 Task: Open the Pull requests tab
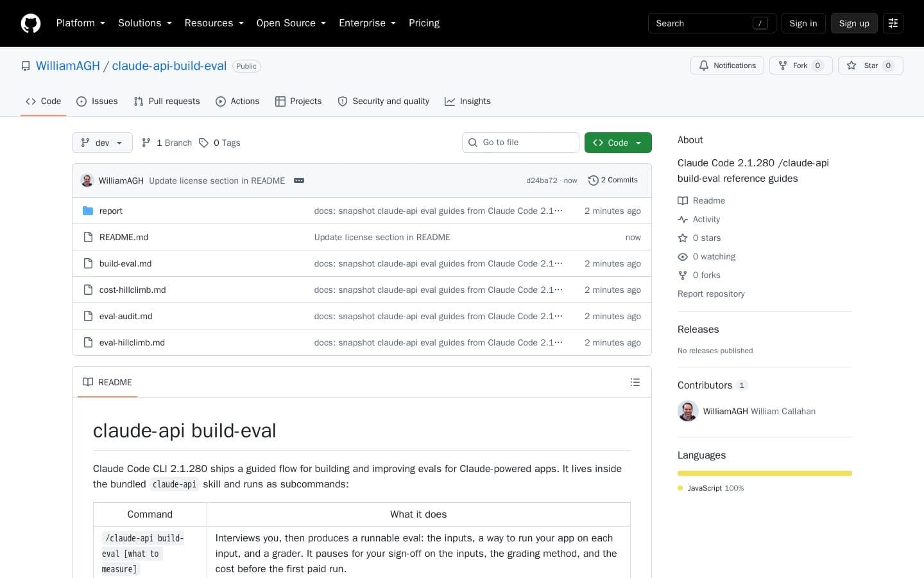[167, 101]
